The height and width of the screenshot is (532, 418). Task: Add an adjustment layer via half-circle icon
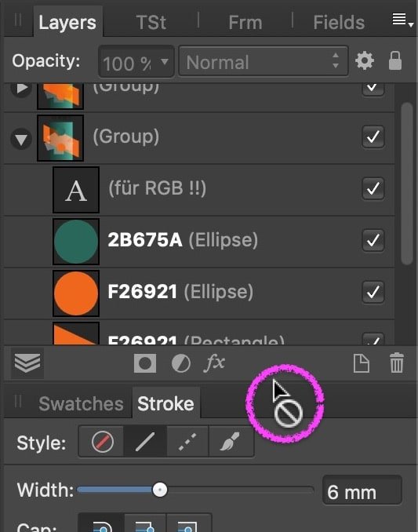pos(181,363)
